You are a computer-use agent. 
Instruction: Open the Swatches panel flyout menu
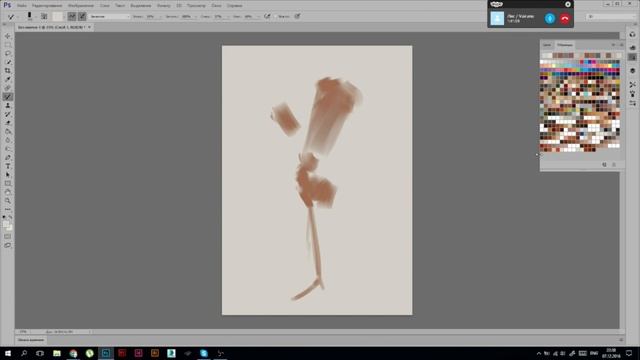(x=622, y=45)
